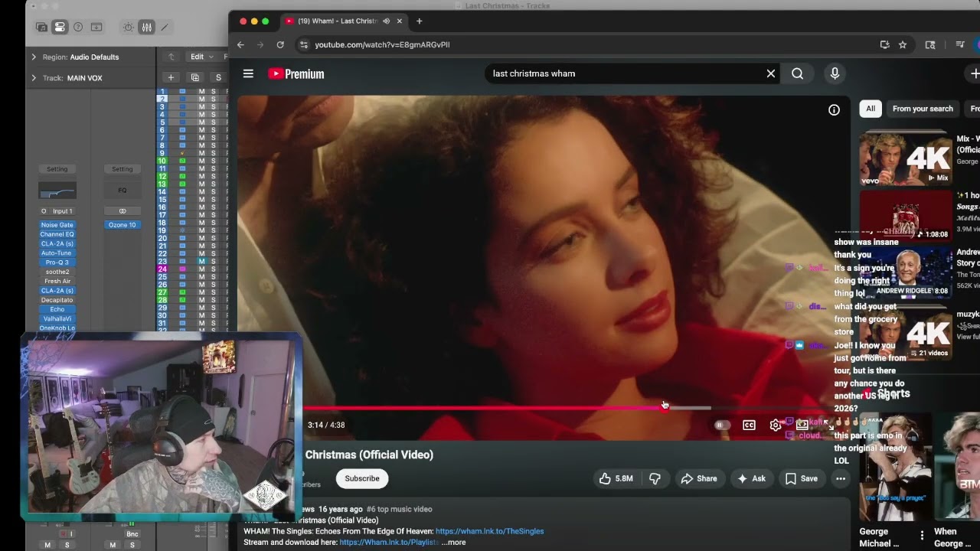Screen dimensions: 980x551
Task: Open the video info card icon
Action: point(834,110)
